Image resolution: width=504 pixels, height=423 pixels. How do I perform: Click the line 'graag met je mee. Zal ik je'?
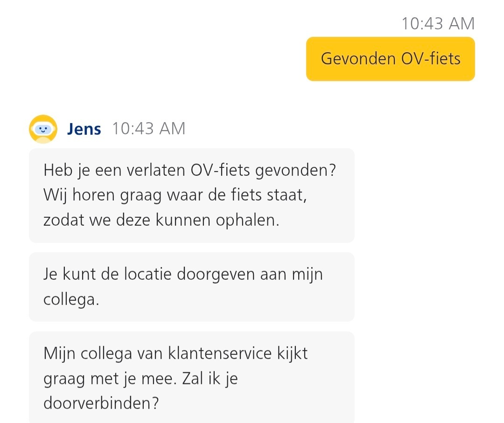point(140,378)
